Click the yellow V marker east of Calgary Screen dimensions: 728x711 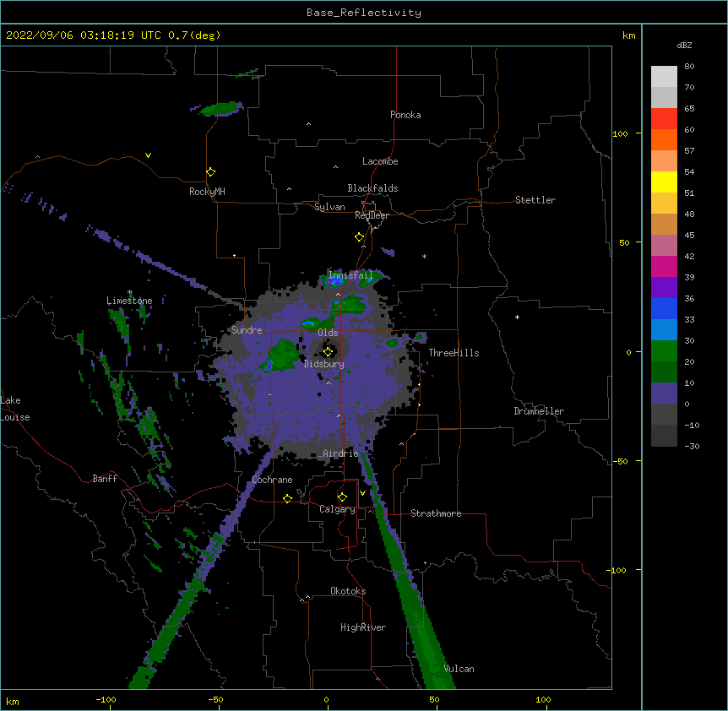(x=362, y=493)
